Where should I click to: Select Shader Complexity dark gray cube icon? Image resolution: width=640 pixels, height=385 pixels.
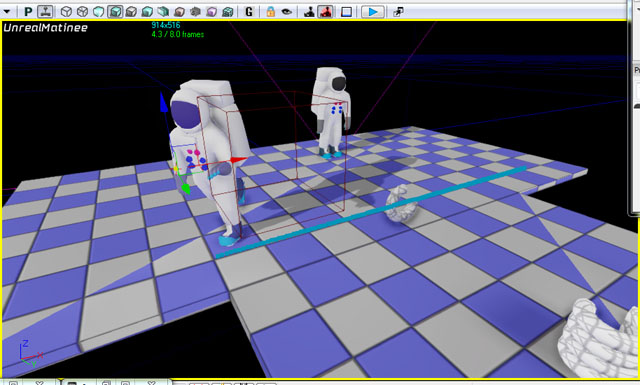(196, 12)
